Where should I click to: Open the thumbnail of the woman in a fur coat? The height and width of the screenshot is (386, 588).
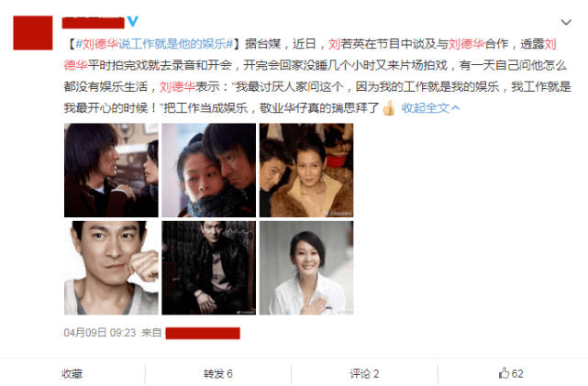tap(306, 171)
